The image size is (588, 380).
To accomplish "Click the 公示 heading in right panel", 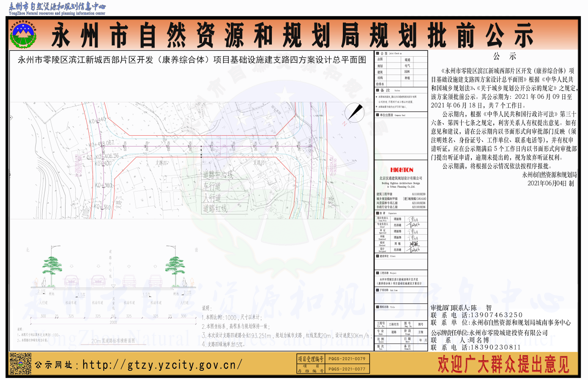I will click(504, 57).
